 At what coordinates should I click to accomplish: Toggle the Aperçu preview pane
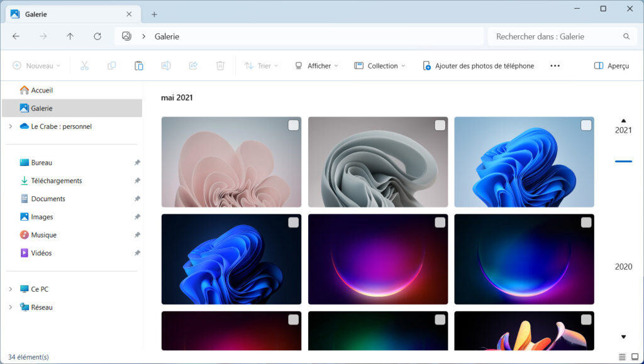611,65
